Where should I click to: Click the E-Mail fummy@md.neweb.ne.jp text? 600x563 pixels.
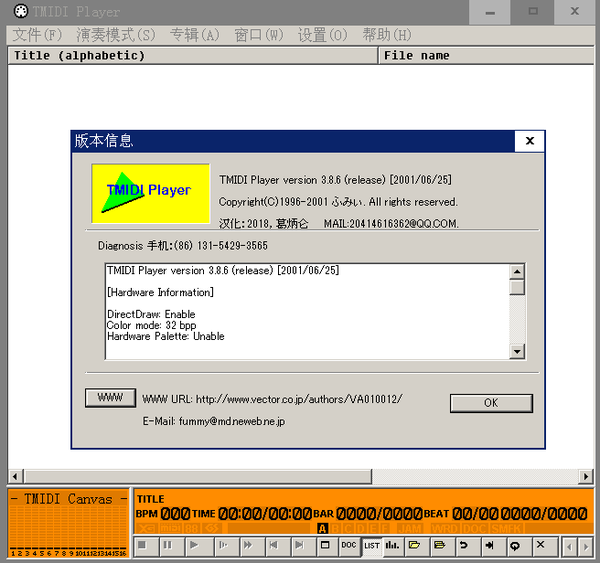pyautogui.click(x=214, y=421)
